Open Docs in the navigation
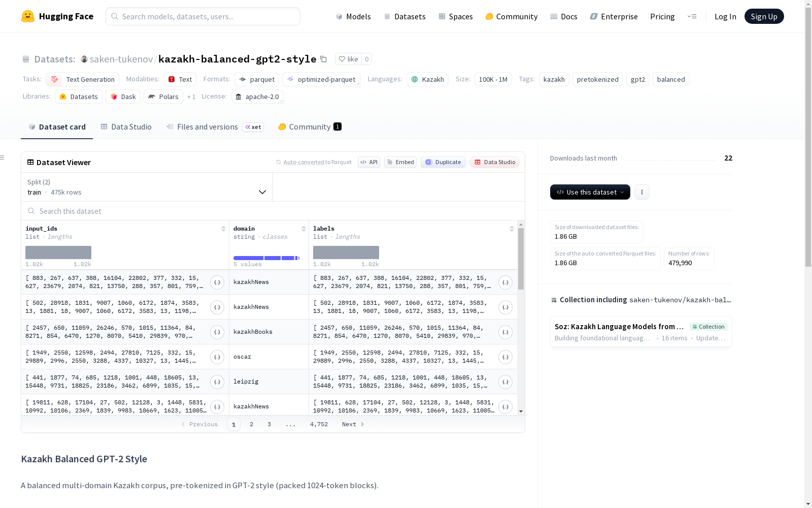Screen dimensions: 812x508 [x=564, y=16]
